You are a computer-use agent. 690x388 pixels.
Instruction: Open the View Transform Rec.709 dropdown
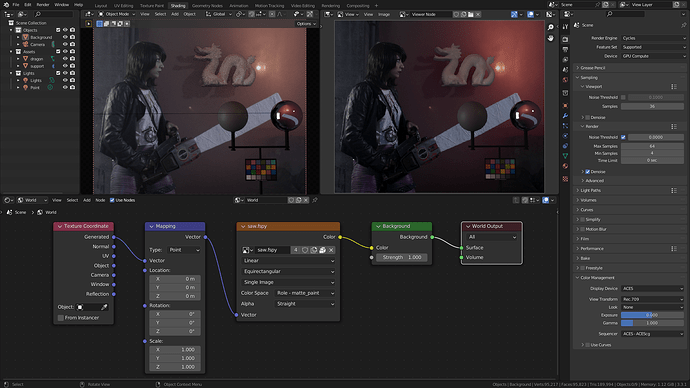coord(653,299)
